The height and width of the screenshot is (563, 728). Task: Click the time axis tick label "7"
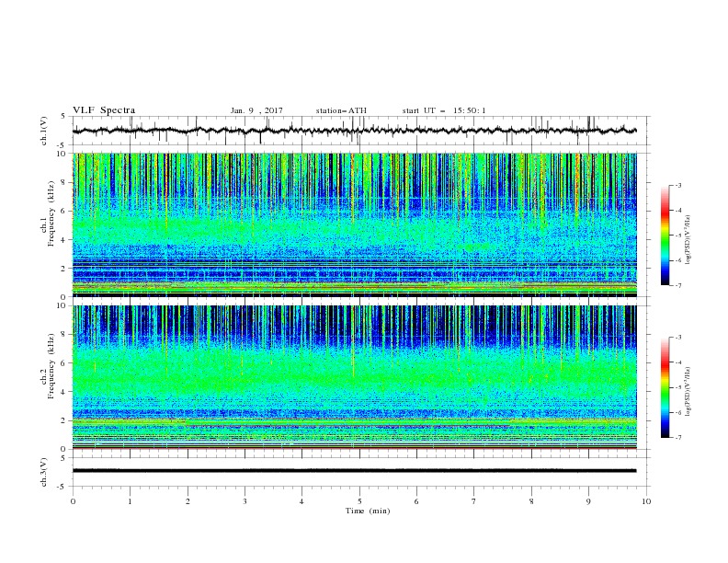point(474,501)
